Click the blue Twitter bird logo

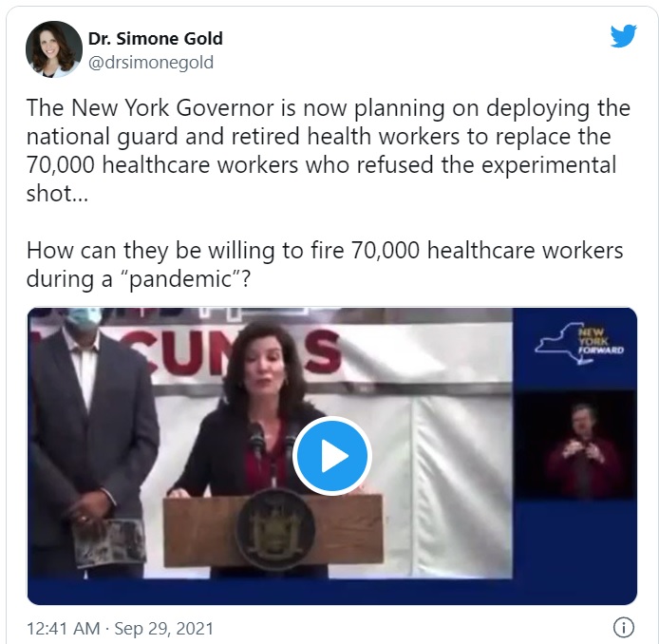(x=623, y=36)
